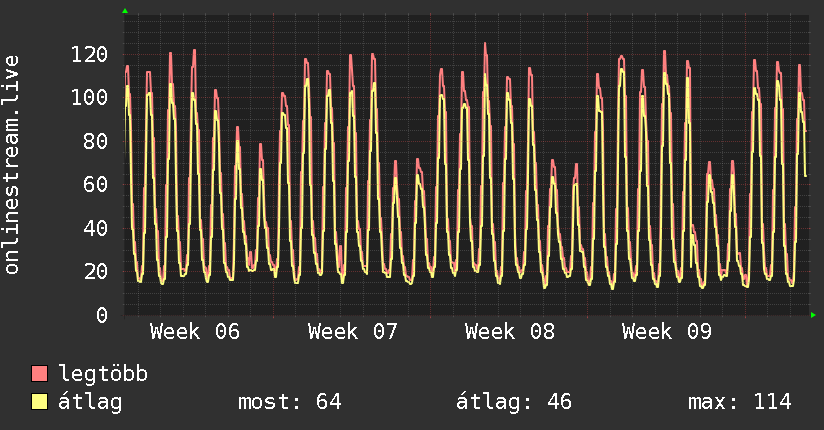Image resolution: width=824 pixels, height=430 pixels.
Task: Click the 120 y-axis tick label
Action: (x=89, y=54)
